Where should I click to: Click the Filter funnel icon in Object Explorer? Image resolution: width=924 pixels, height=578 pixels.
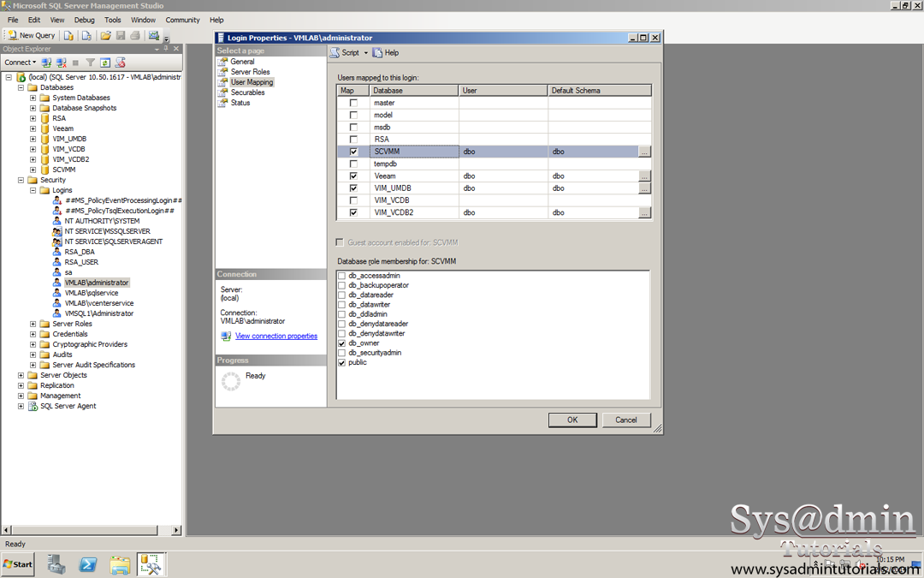click(90, 63)
